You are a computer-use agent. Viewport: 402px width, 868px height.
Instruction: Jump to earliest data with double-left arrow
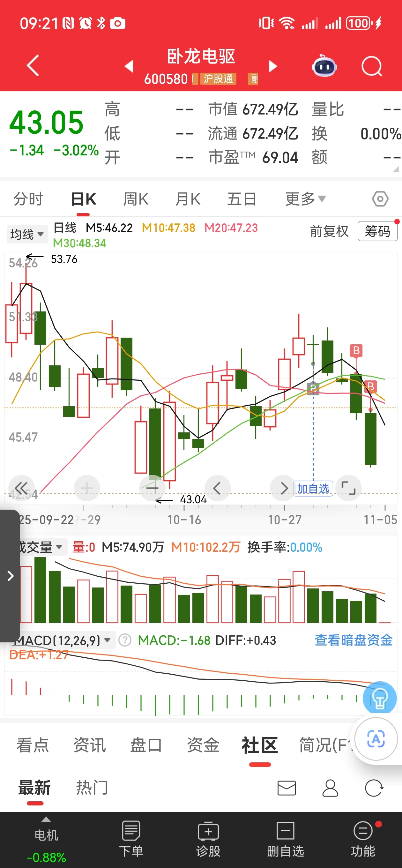tap(21, 488)
